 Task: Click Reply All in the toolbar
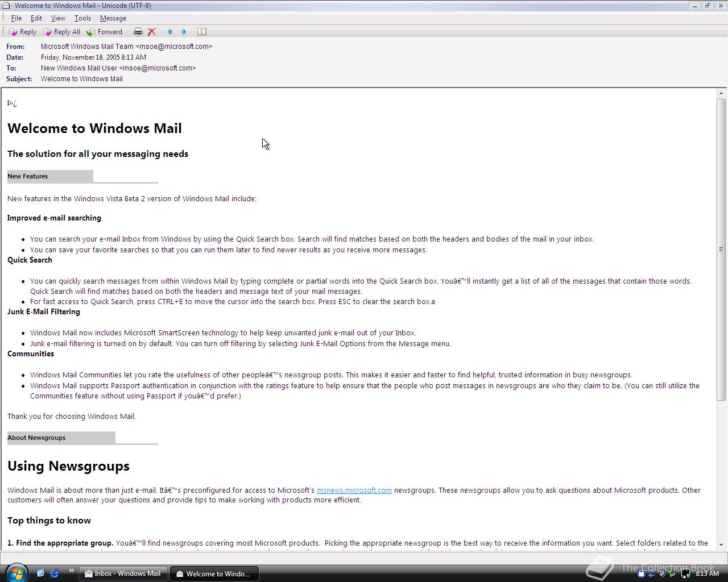click(x=61, y=32)
